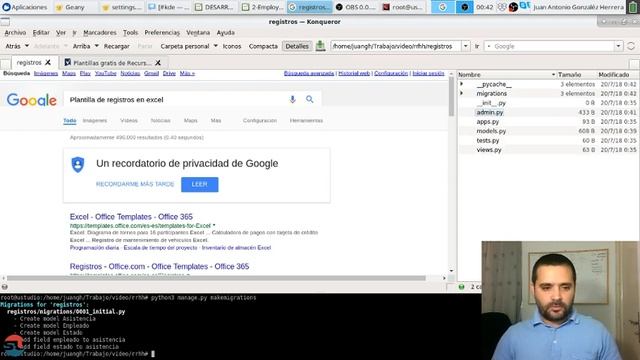The width and height of the screenshot is (640, 360).
Task: Close the Plantillas gratis tab
Action: click(x=158, y=63)
